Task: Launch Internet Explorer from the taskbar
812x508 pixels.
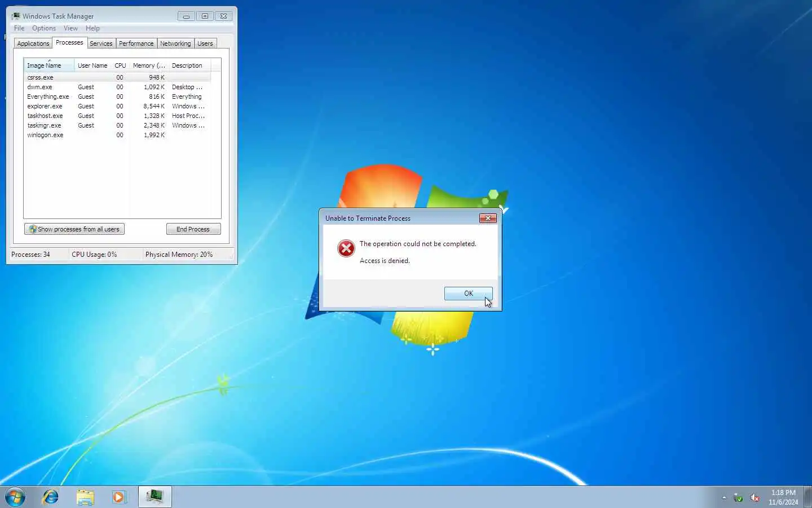Action: [x=51, y=497]
